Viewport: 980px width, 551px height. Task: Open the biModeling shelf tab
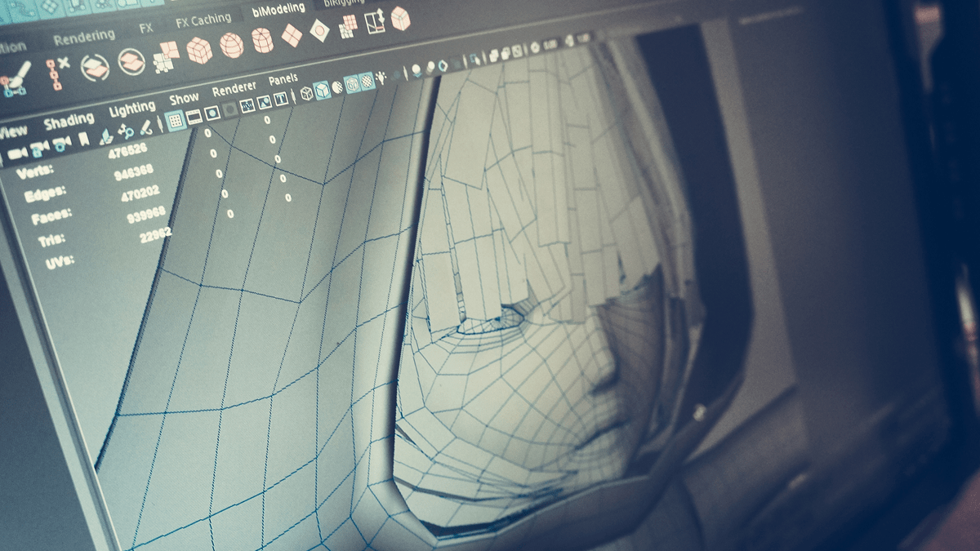(x=277, y=9)
